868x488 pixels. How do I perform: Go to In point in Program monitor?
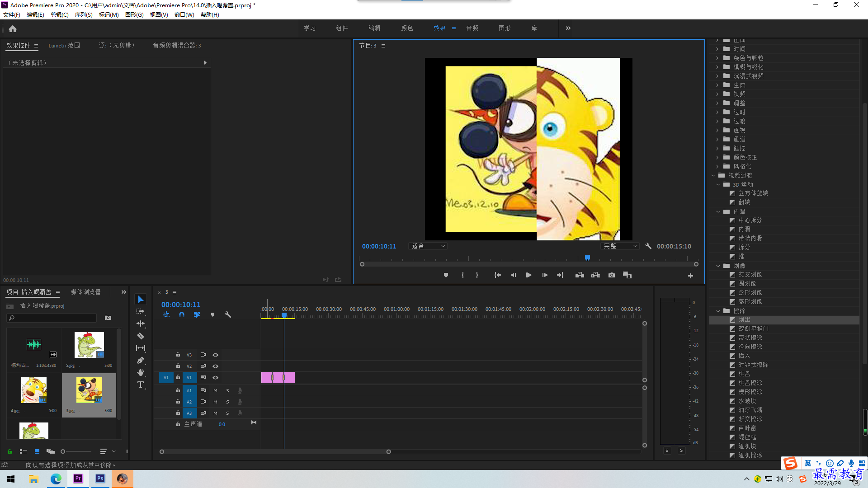click(497, 275)
